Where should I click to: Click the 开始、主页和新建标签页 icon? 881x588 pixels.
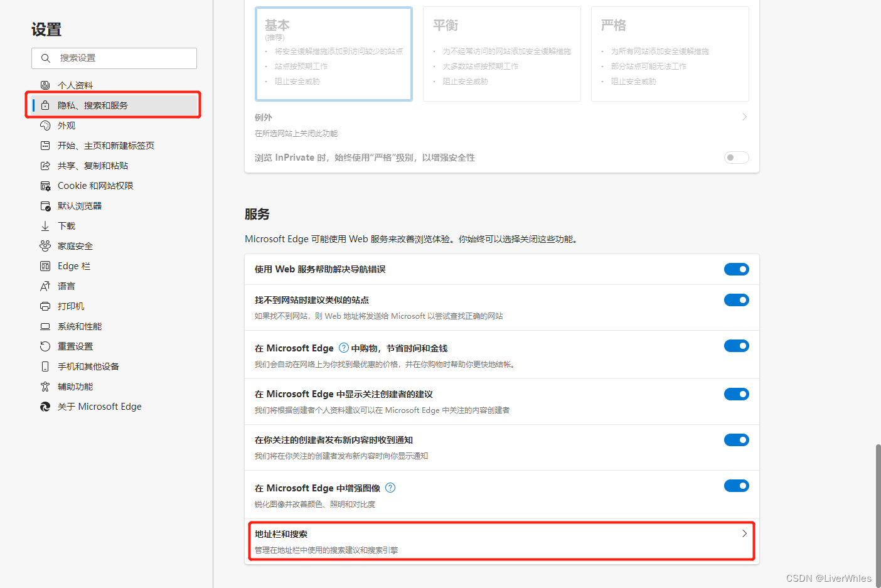[45, 146]
